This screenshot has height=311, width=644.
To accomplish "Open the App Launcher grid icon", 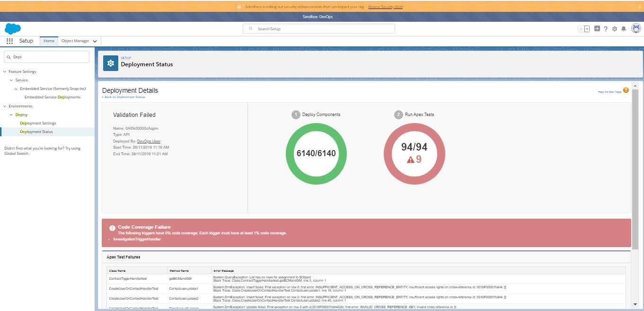I will pyautogui.click(x=9, y=41).
